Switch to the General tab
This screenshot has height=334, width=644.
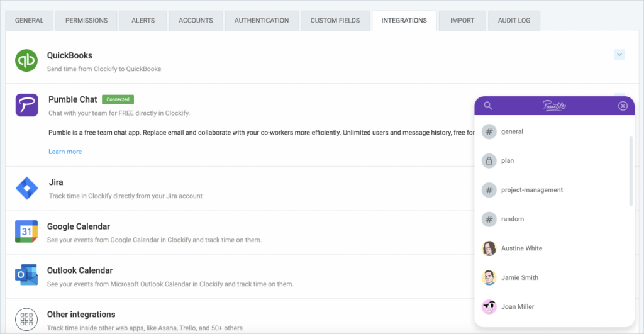[x=29, y=21]
